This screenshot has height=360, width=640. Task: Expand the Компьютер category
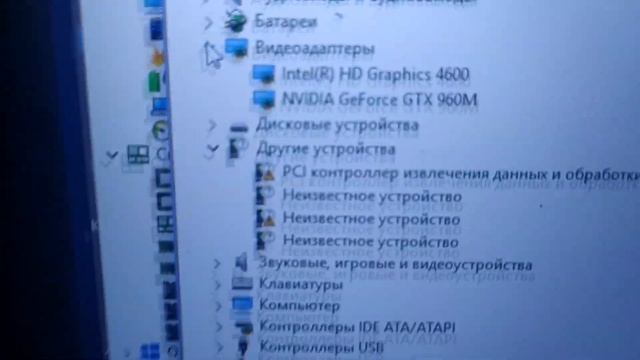click(219, 305)
